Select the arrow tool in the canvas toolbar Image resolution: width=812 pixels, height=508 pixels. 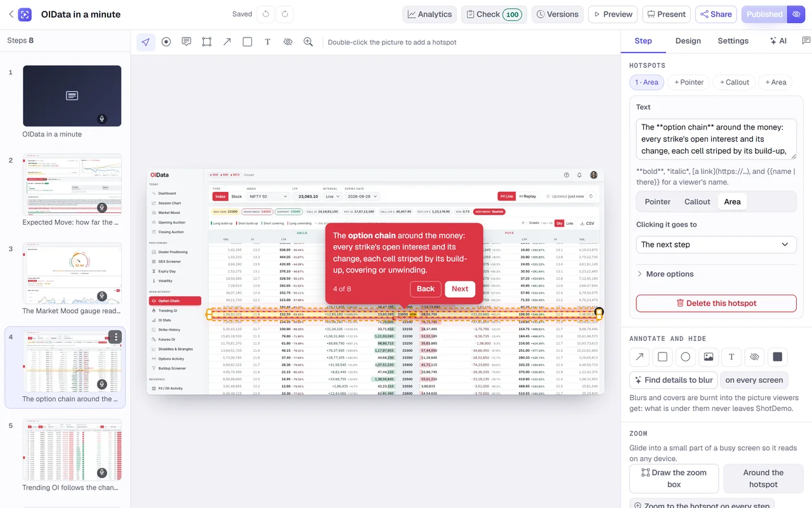pyautogui.click(x=227, y=42)
